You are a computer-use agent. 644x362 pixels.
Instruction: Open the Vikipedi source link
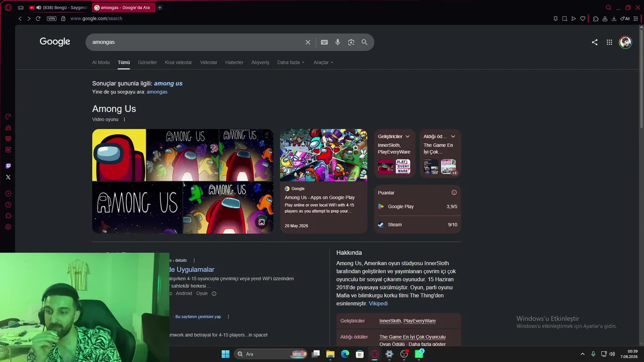click(378, 304)
